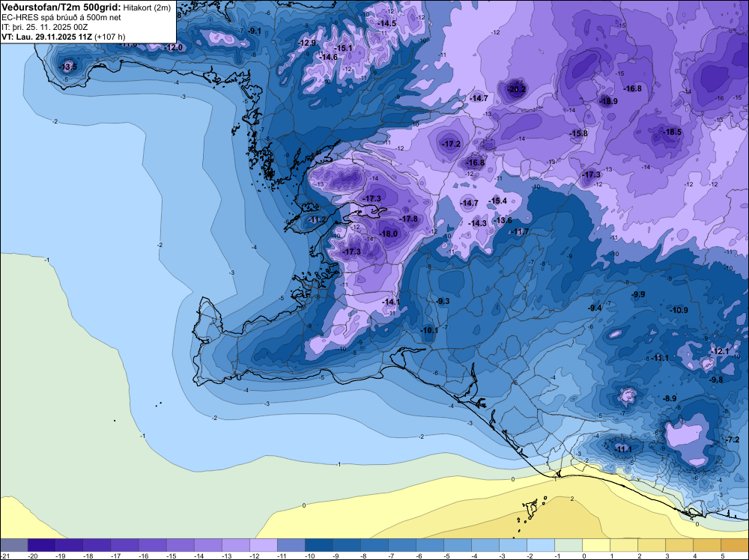
Task: Click the -12.9 temperature value label
Action: click(x=307, y=43)
